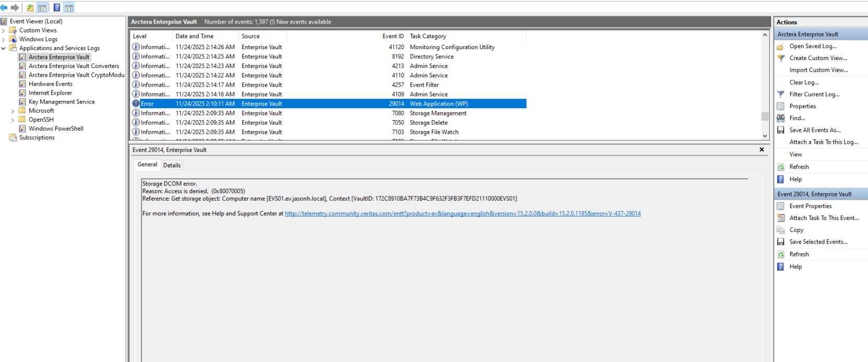Select the Storage File Watch event 7103 row

(328, 132)
